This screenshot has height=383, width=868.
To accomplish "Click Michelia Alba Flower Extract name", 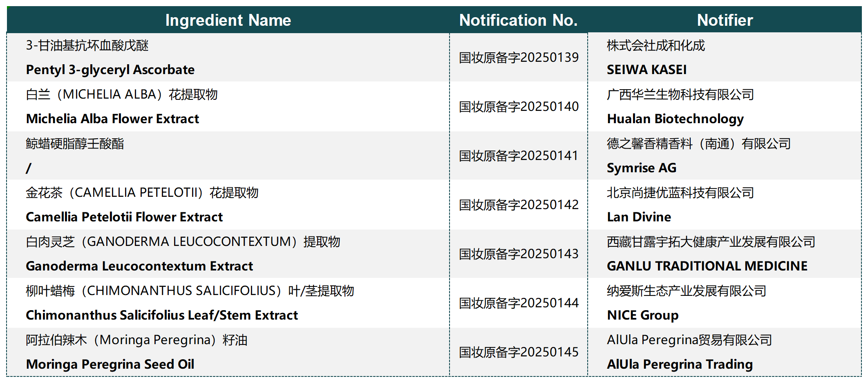I will click(x=112, y=119).
